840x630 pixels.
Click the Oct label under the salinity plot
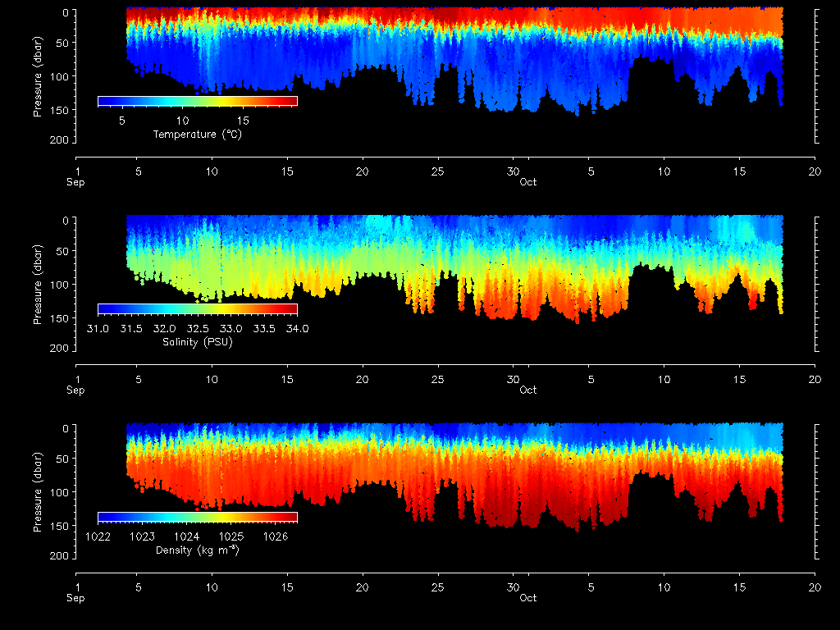pyautogui.click(x=528, y=390)
